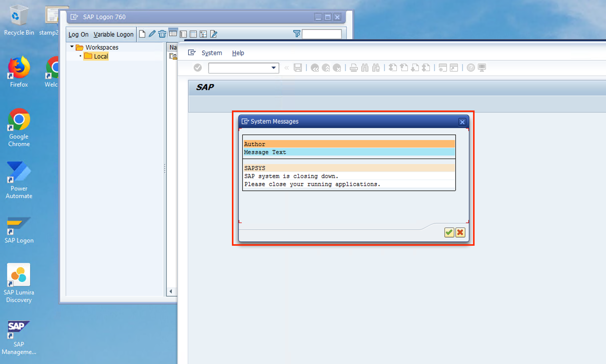
Task: Open the Help menu
Action: pos(238,53)
